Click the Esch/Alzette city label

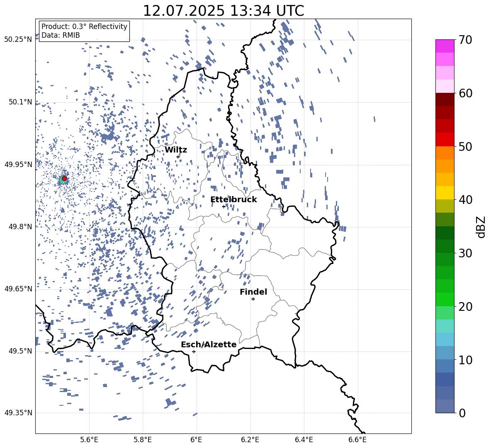point(209,344)
